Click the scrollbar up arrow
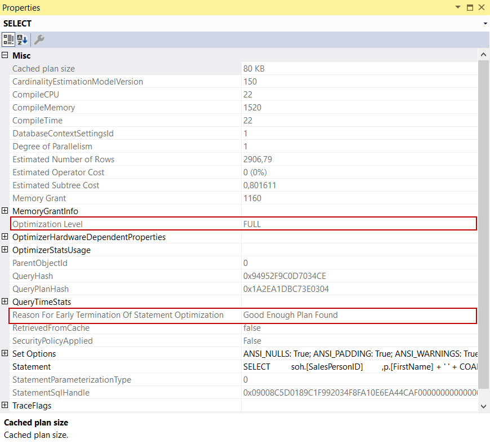 pos(483,55)
